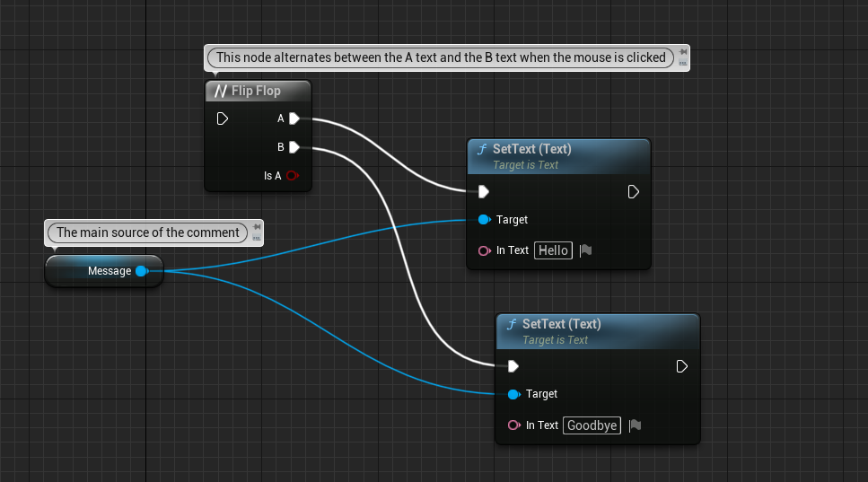Click Goodbye SetText output execution pin

tap(682, 366)
